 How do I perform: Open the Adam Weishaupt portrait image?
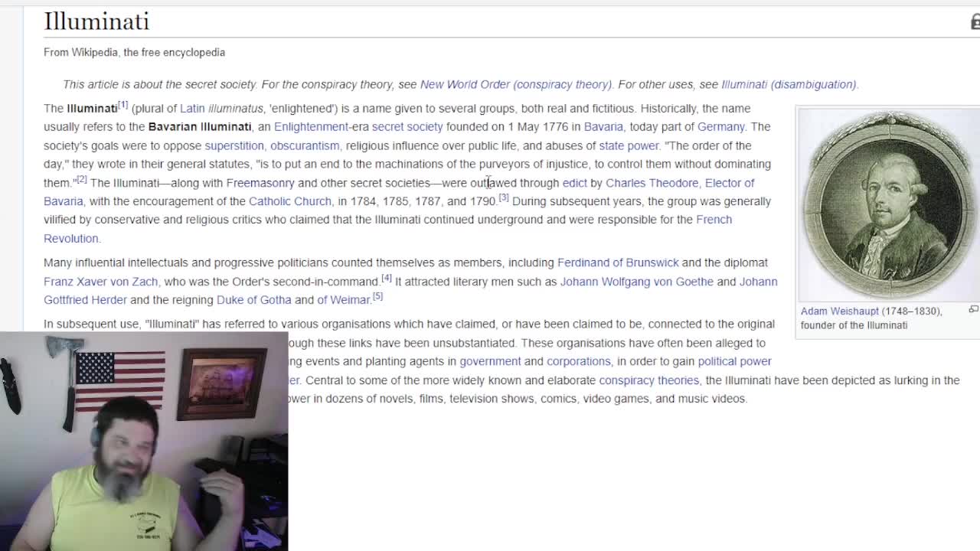pyautogui.click(x=889, y=204)
